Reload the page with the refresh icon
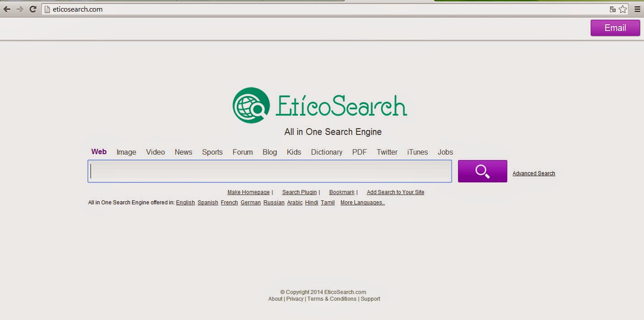Image resolution: width=644 pixels, height=320 pixels. pyautogui.click(x=33, y=9)
